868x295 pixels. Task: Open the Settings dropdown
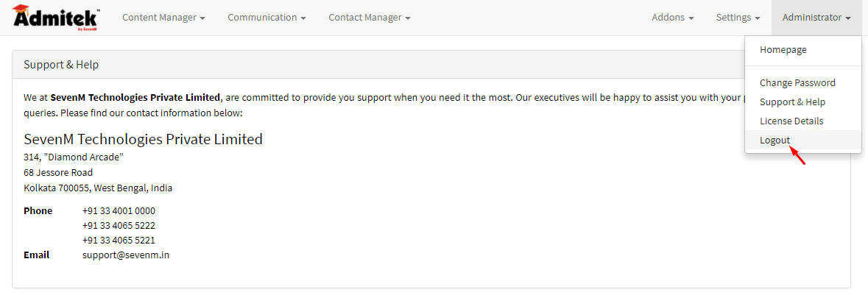coord(738,18)
